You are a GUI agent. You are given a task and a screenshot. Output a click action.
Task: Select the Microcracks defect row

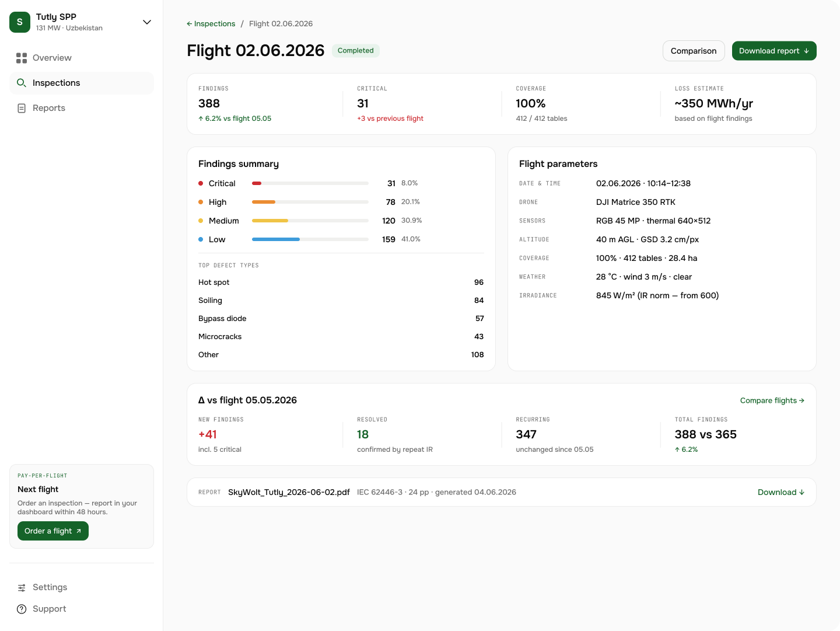(x=341, y=337)
